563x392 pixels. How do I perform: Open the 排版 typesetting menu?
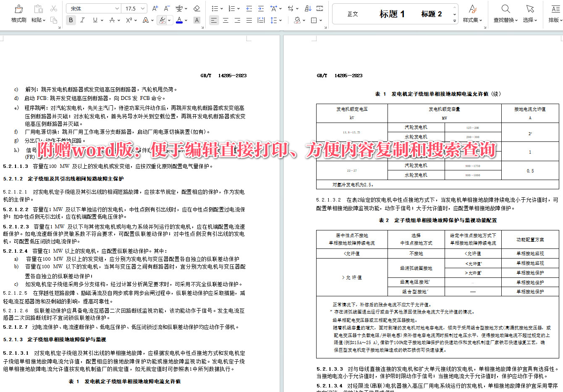click(555, 13)
